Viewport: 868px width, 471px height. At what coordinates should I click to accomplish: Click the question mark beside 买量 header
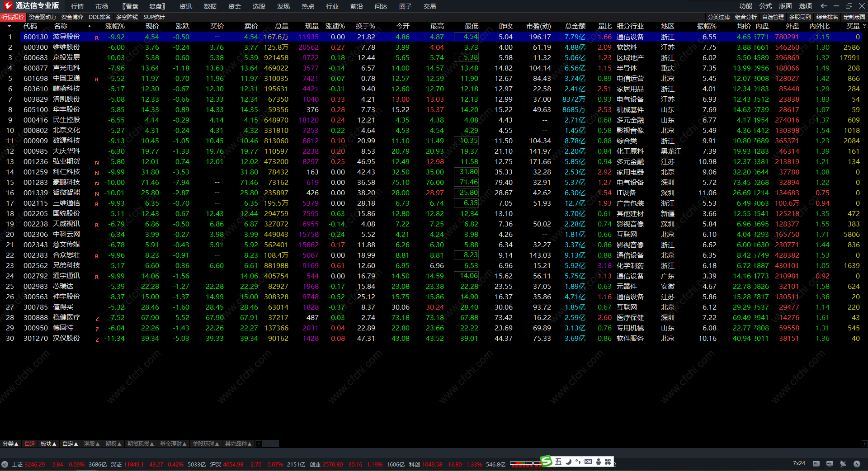[x=864, y=26]
